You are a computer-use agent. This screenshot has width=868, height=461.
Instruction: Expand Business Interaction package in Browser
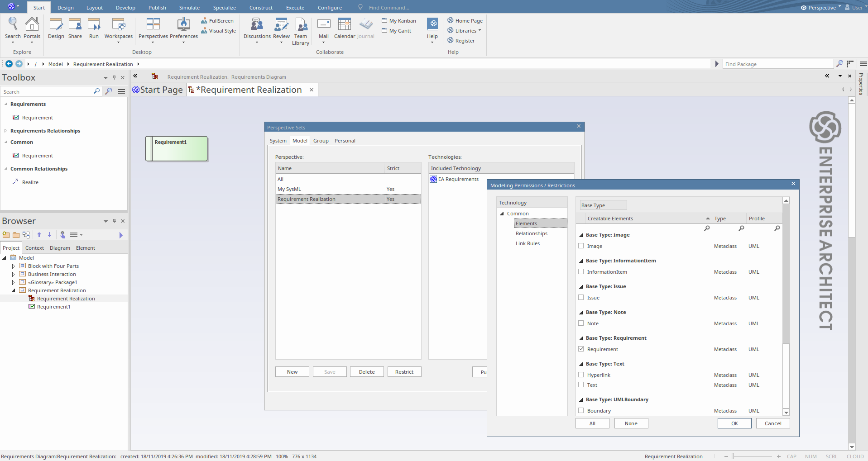pyautogui.click(x=14, y=274)
